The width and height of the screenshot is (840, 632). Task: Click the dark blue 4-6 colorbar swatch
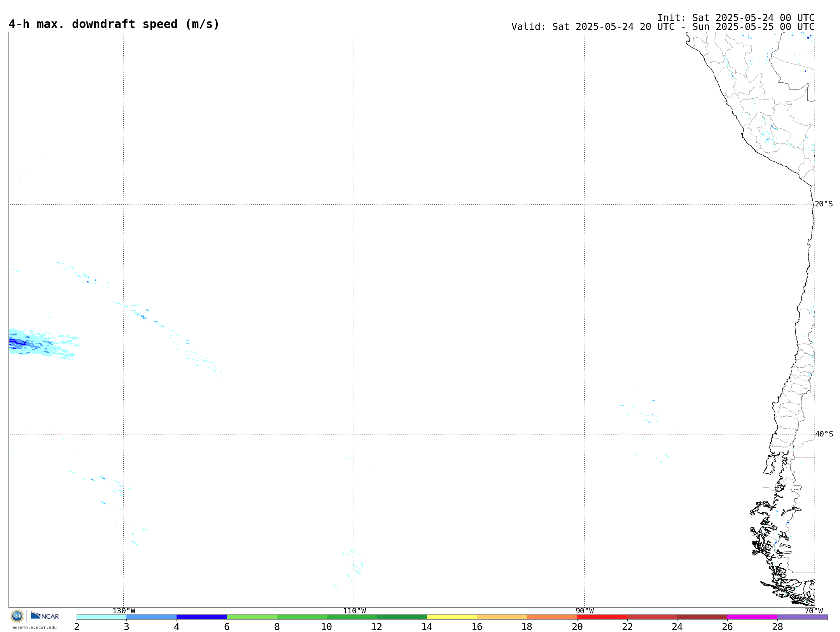(201, 617)
